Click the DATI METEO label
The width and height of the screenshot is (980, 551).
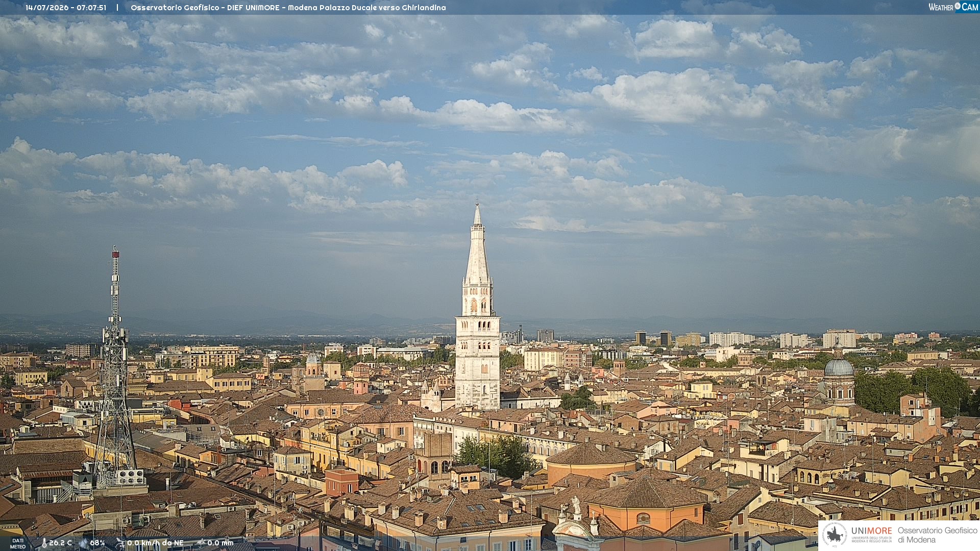(18, 543)
